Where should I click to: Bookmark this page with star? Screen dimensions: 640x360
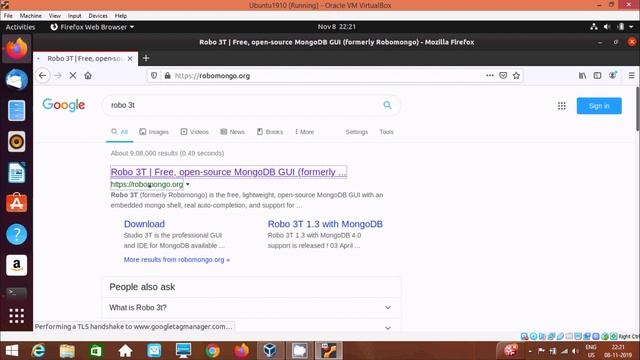[x=516, y=76]
